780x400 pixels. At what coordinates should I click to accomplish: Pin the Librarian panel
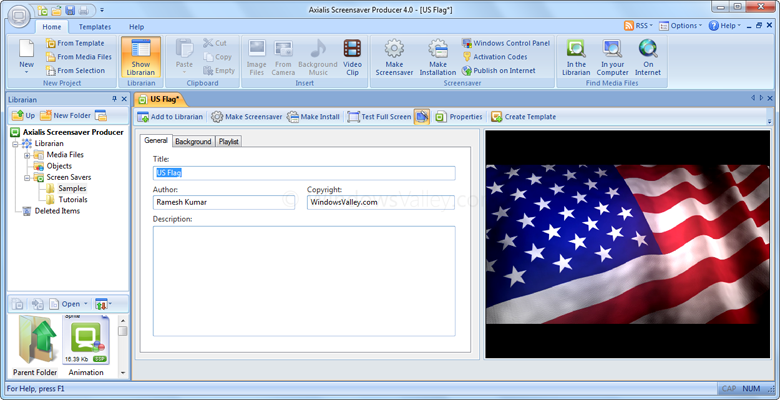point(114,99)
